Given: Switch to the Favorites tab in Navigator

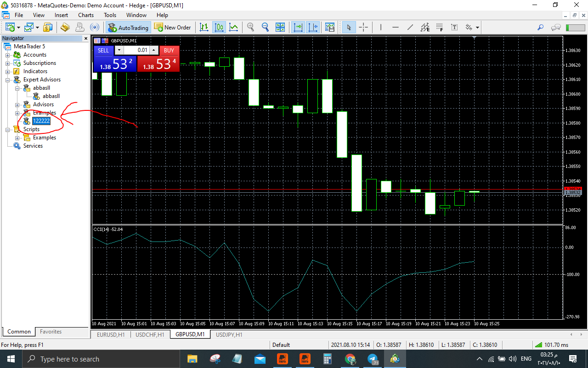Looking at the screenshot, I should click(x=51, y=332).
